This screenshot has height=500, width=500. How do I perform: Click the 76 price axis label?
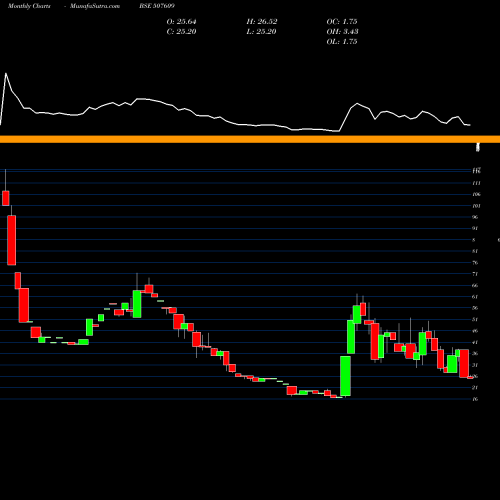(475, 263)
